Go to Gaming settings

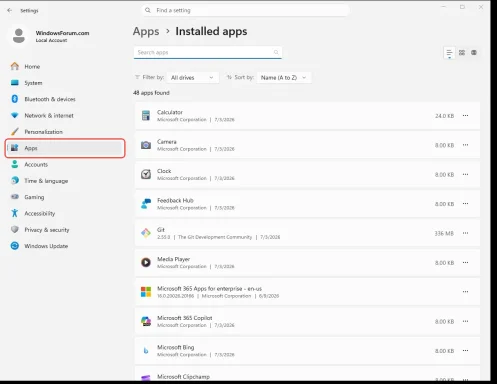(34, 197)
